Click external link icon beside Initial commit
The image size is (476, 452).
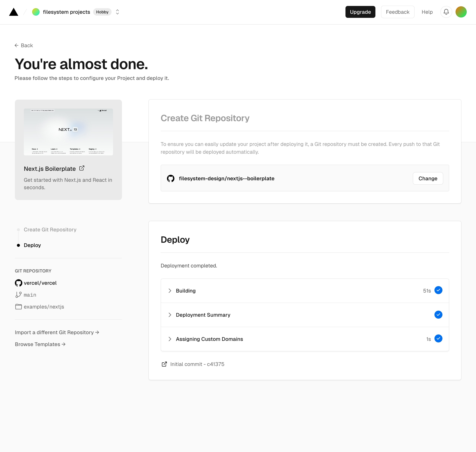(164, 364)
